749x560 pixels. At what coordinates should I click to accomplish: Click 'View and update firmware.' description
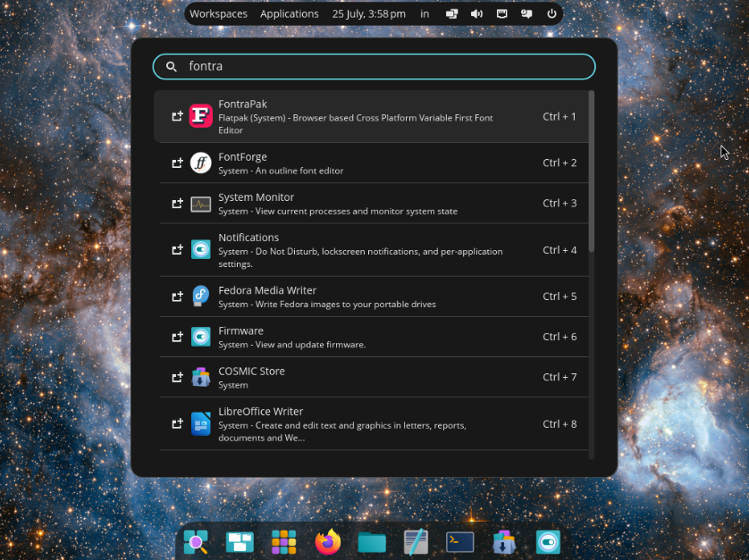coord(310,345)
